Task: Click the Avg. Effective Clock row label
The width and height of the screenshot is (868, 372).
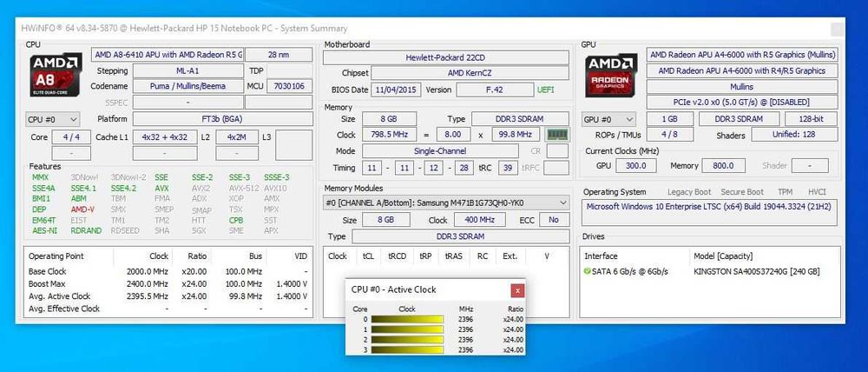Action: pos(64,309)
